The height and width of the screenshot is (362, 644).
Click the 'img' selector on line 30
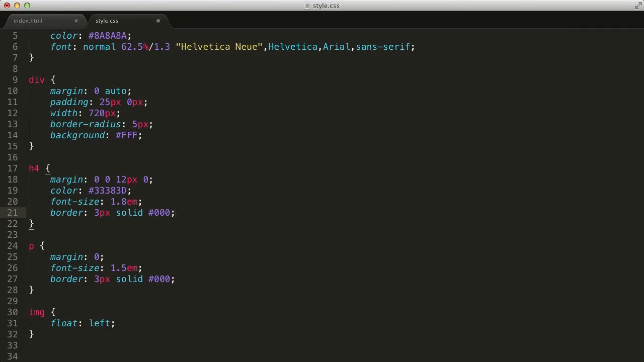coord(37,312)
